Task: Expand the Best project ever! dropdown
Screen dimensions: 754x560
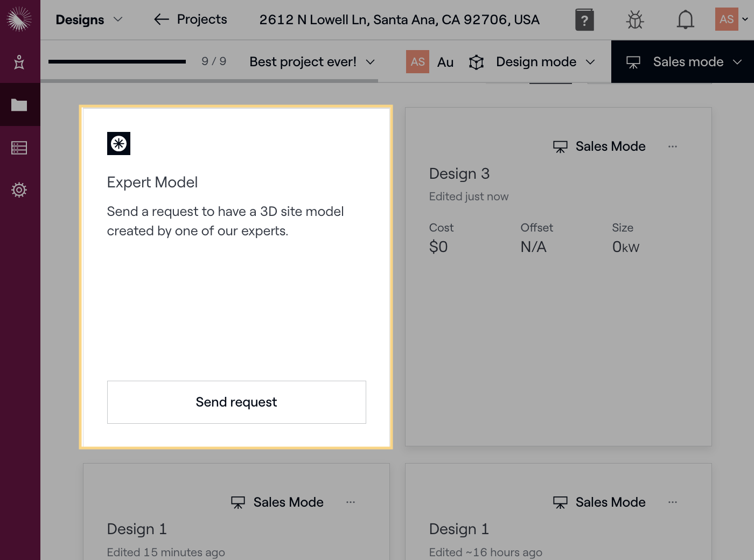Action: (311, 62)
